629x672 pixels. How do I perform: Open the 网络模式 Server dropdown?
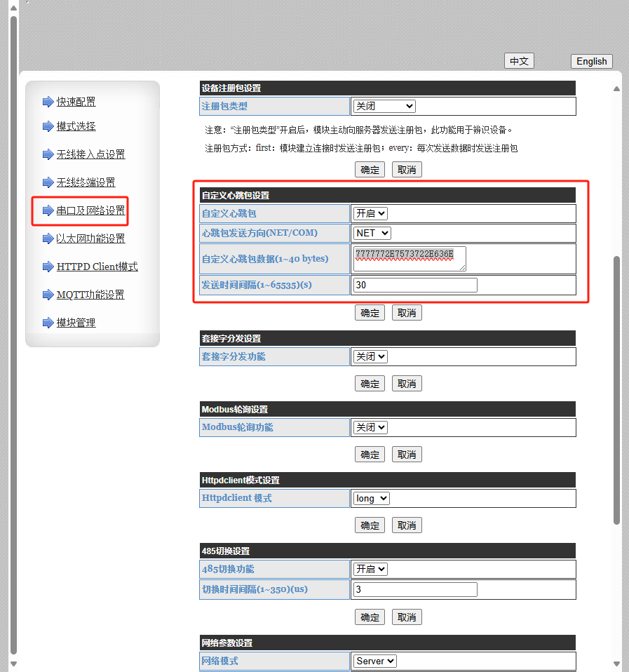[374, 661]
